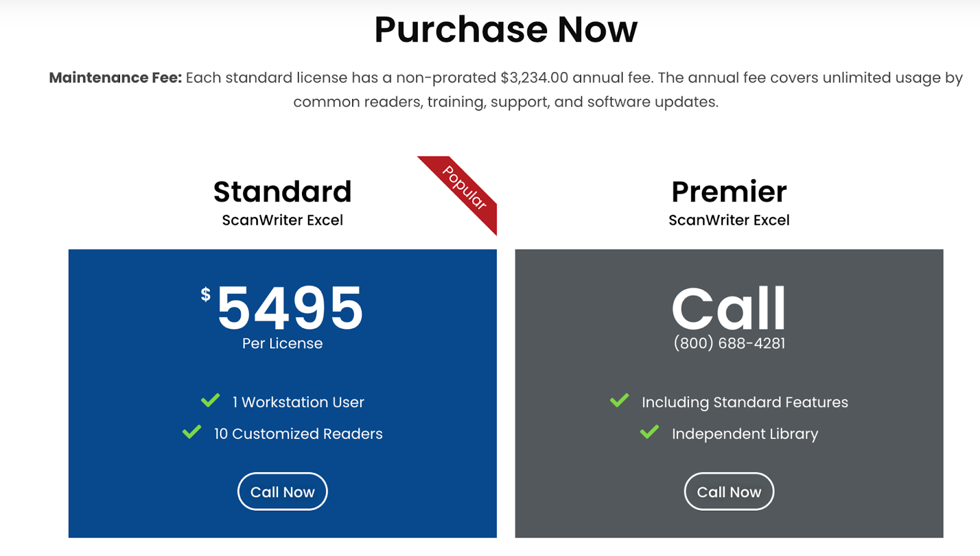Click the Standard plan title

[282, 192]
